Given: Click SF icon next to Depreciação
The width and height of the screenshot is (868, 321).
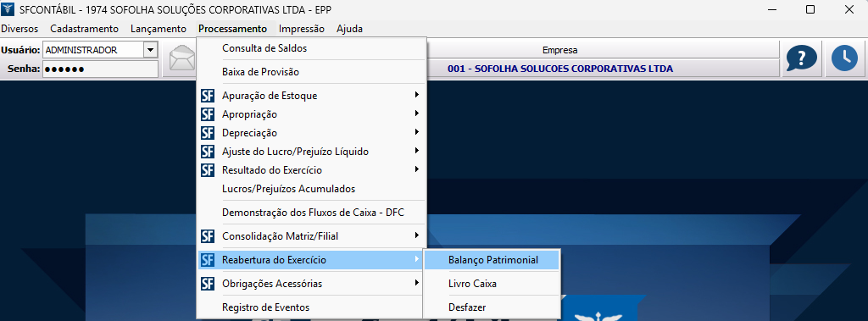Looking at the screenshot, I should point(208,133).
